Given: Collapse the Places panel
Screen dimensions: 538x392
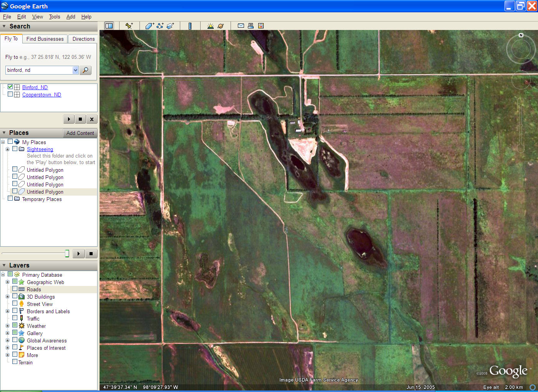Looking at the screenshot, I should click(4, 133).
